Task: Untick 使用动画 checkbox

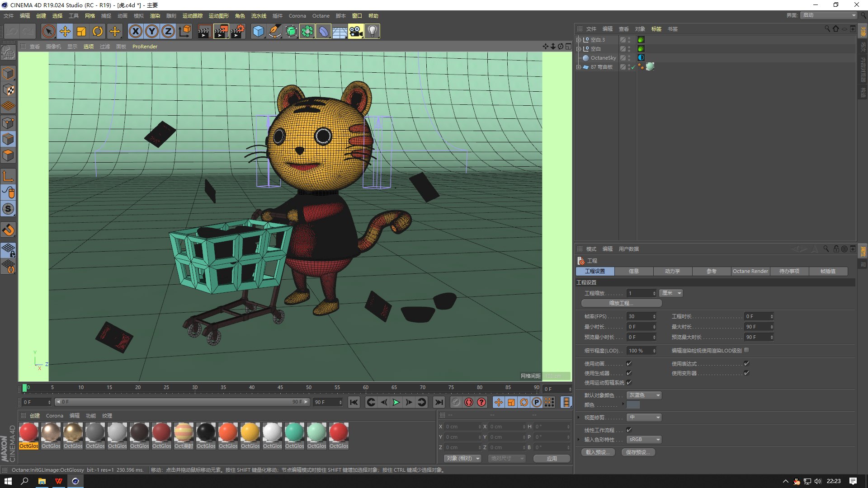Action: pyautogui.click(x=629, y=363)
